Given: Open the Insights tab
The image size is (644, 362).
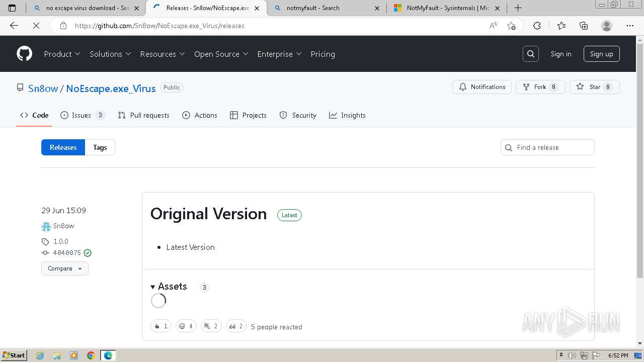Looking at the screenshot, I should click(347, 115).
